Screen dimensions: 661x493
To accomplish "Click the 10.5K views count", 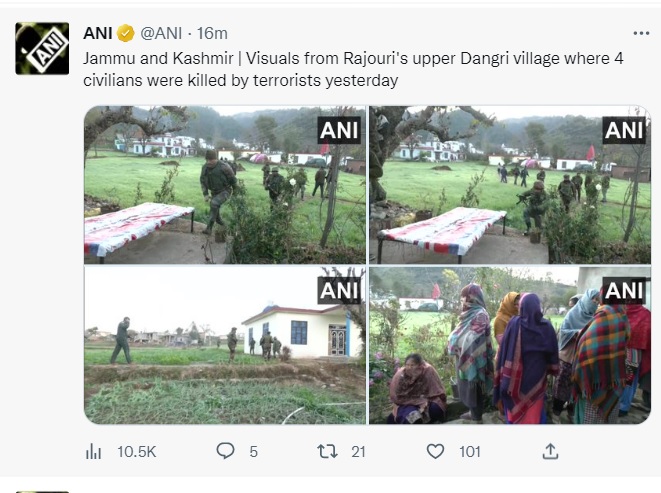I will [137, 452].
